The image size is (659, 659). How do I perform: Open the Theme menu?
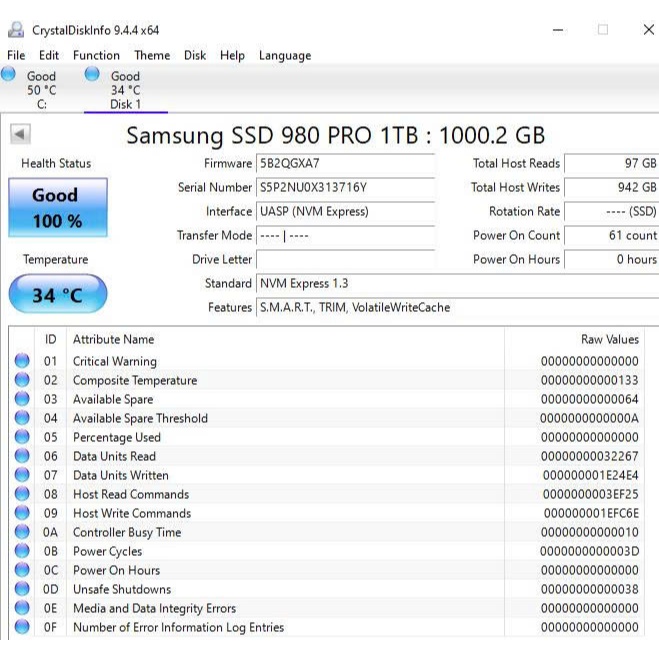point(152,55)
